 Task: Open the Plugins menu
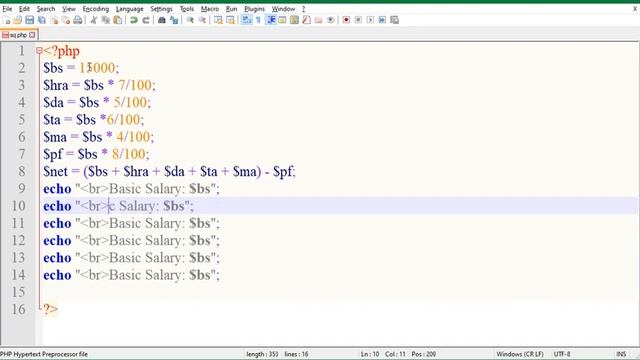254,9
